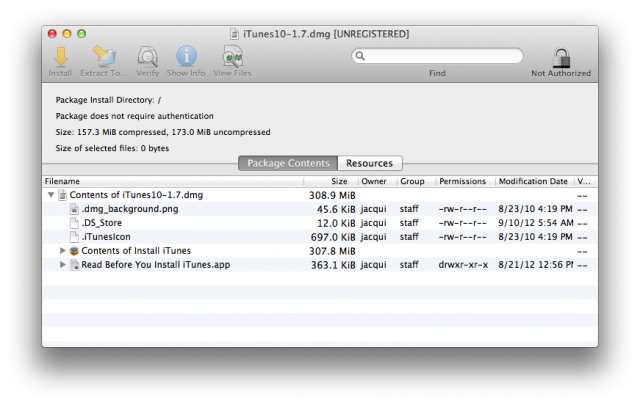Image resolution: width=640 pixels, height=405 pixels.
Task: Click the Not Authorized padlock icon
Action: [x=561, y=57]
